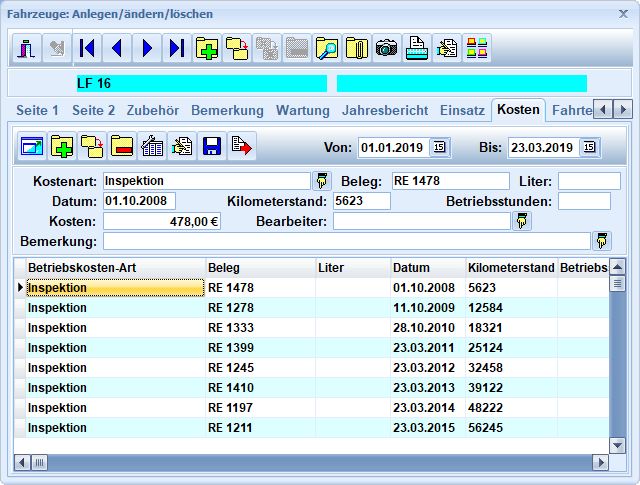
Task: Select row with Beleg RE 1333
Action: [311, 328]
